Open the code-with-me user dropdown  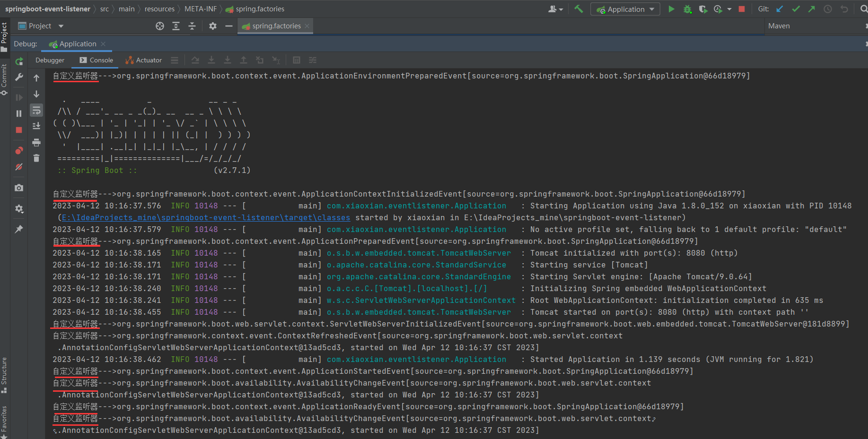coord(555,9)
